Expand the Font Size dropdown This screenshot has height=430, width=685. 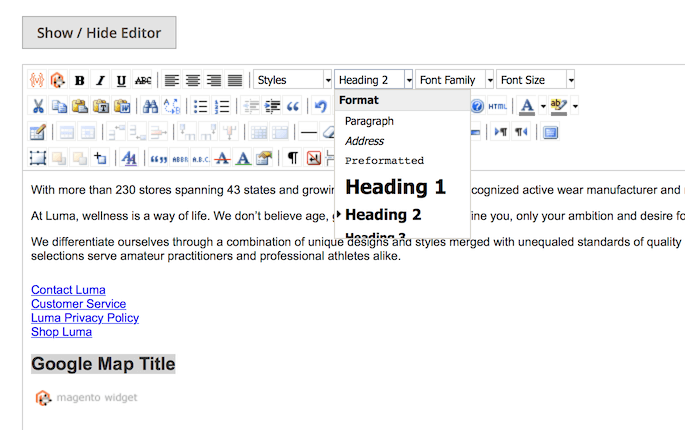click(537, 80)
